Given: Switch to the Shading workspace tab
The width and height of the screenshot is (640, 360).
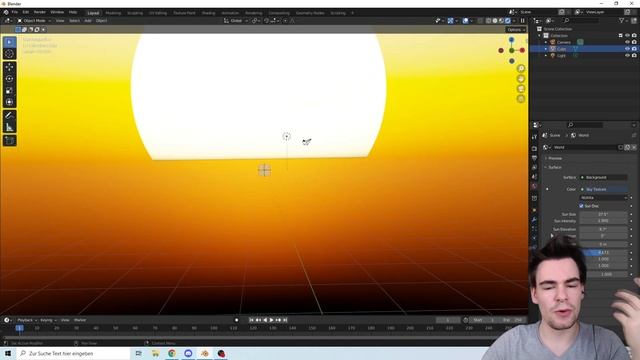Looking at the screenshot, I should click(x=208, y=13).
